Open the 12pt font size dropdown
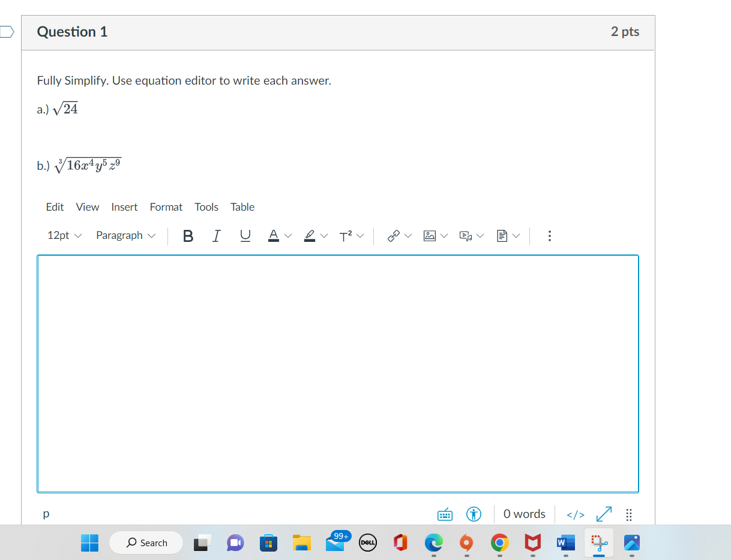731x560 pixels. (64, 235)
